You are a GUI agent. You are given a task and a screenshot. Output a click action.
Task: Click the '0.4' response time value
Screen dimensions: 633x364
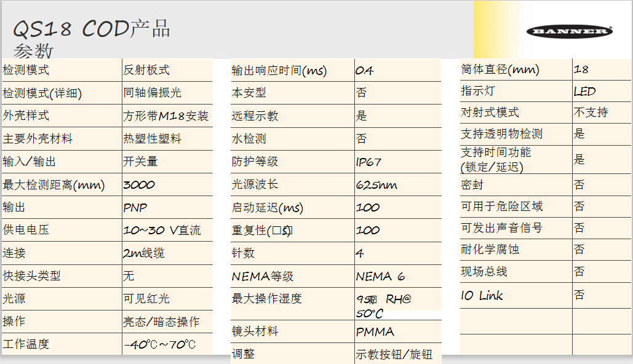[x=364, y=71]
